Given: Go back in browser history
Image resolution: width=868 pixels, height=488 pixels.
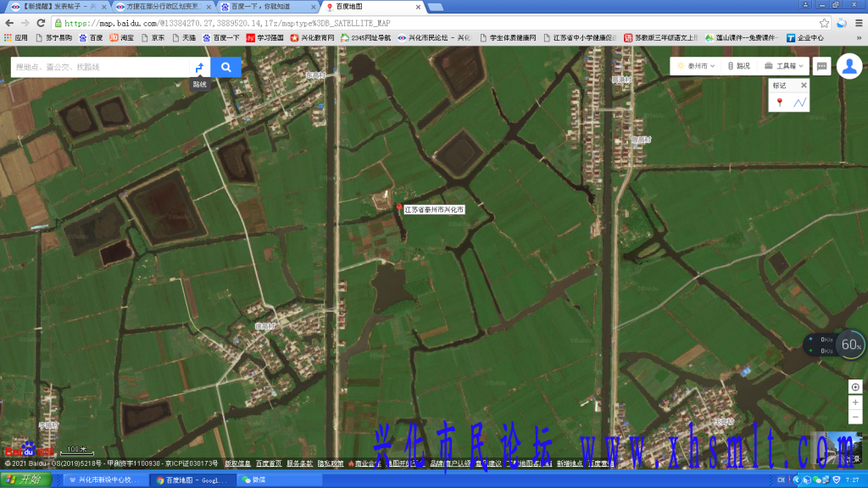Looking at the screenshot, I should 9,23.
